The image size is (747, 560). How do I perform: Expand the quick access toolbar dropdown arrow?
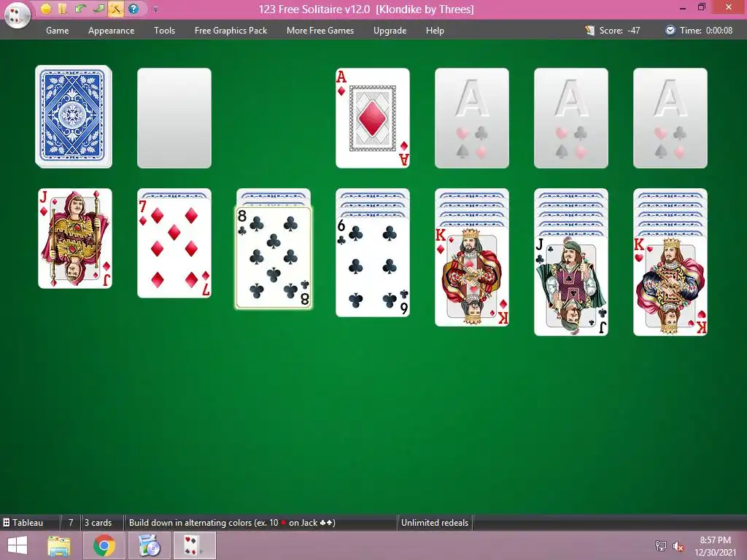[155, 9]
